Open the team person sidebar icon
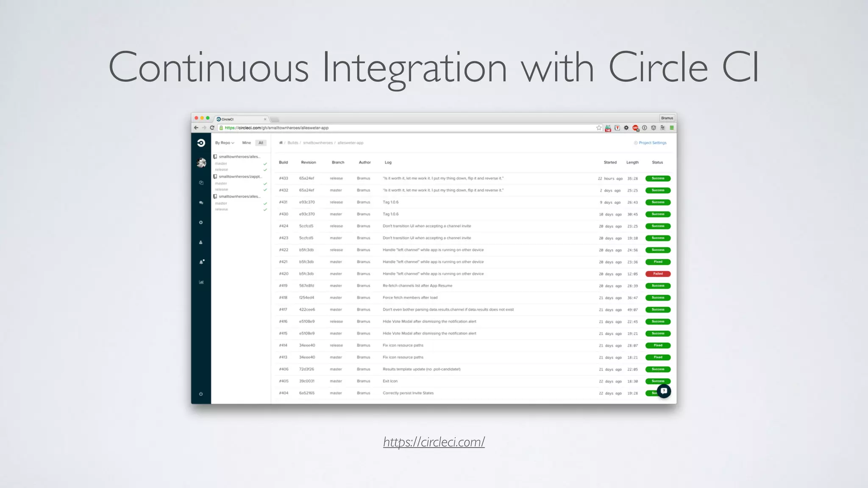The height and width of the screenshot is (488, 868). [x=201, y=242]
